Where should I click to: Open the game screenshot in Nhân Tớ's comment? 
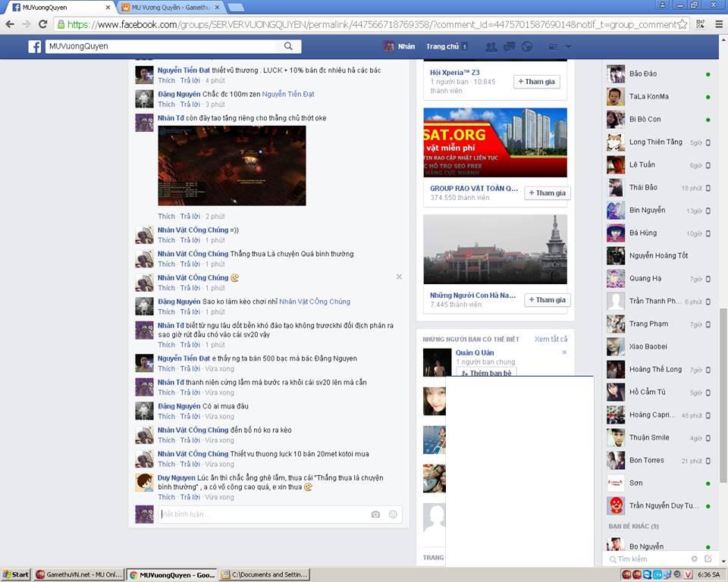(231, 165)
